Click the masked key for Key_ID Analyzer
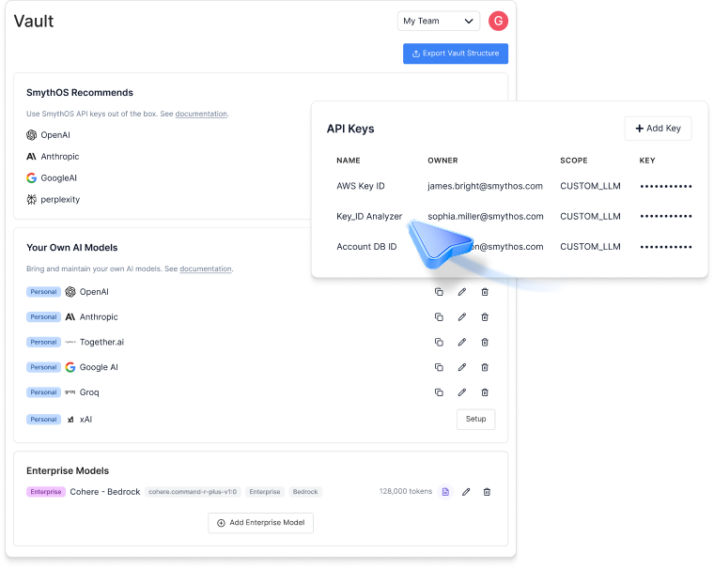Screen dimensions: 714x568 tap(666, 216)
